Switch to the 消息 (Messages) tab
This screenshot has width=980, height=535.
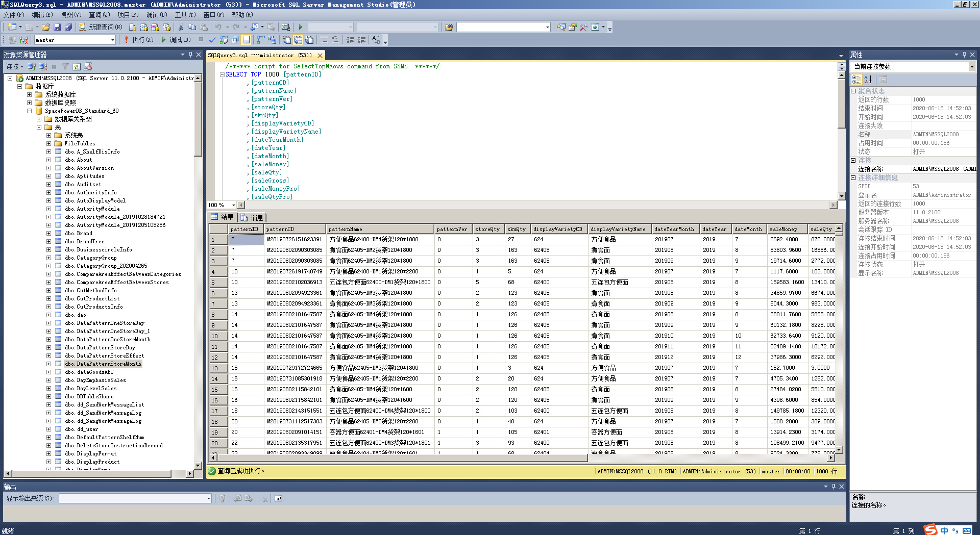point(252,217)
